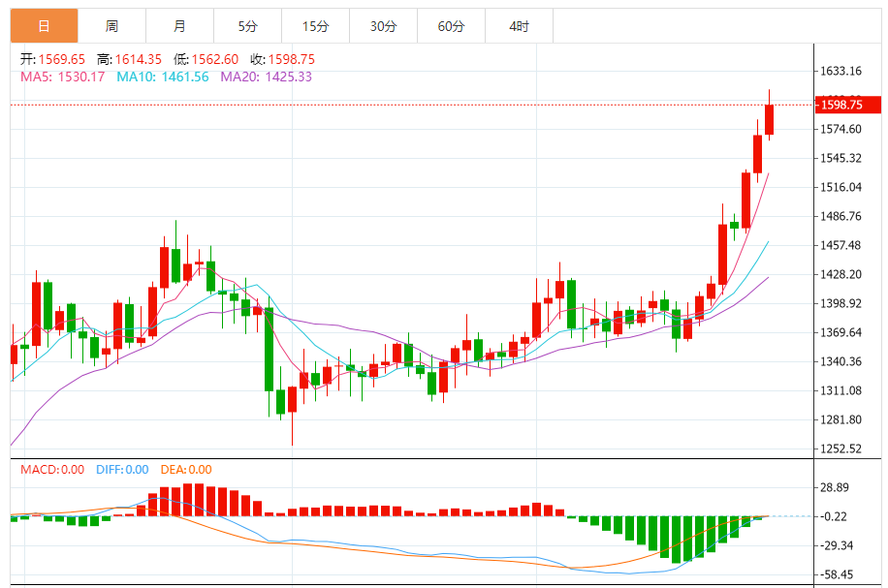Image resolution: width=888 pixels, height=588 pixels.
Task: Click the red 1598.75 current price label
Action: click(848, 105)
